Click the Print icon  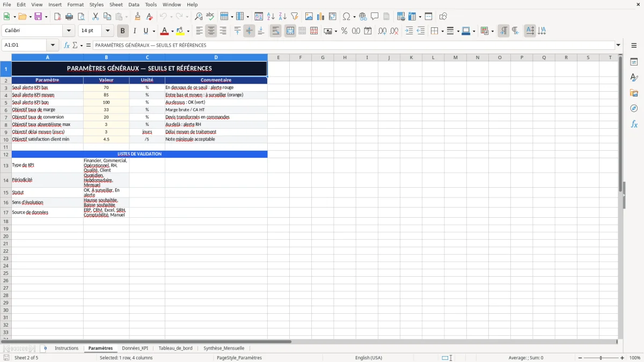[69, 17]
